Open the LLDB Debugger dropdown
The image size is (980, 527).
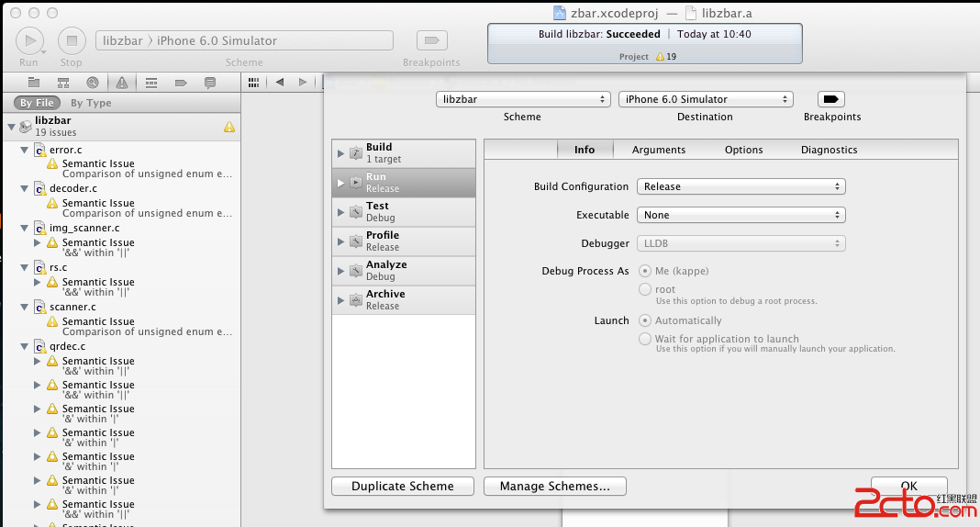pyautogui.click(x=741, y=243)
